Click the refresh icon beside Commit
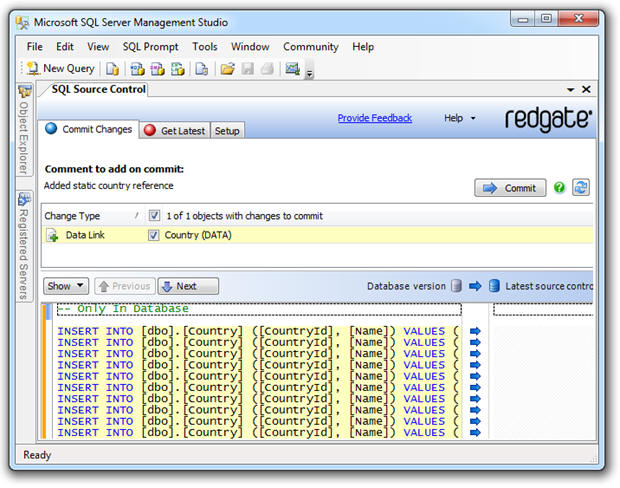Screen dimensions: 620x488 pyautogui.click(x=581, y=187)
